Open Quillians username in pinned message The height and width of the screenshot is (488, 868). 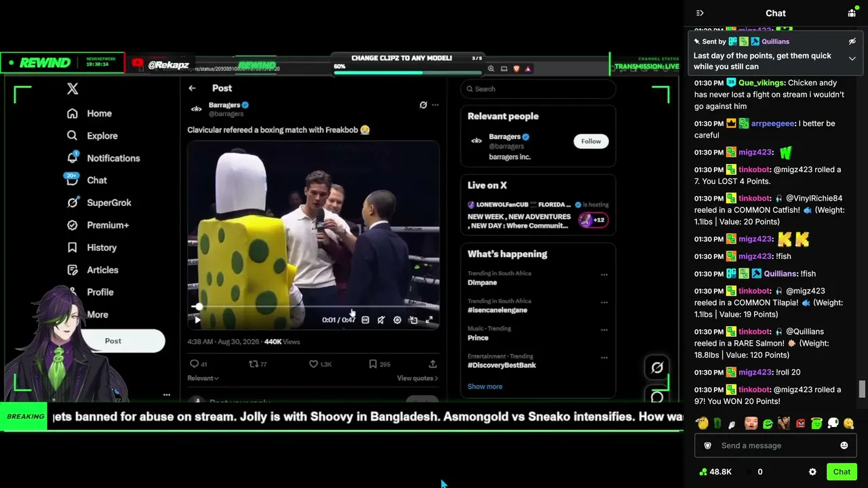coord(775,41)
